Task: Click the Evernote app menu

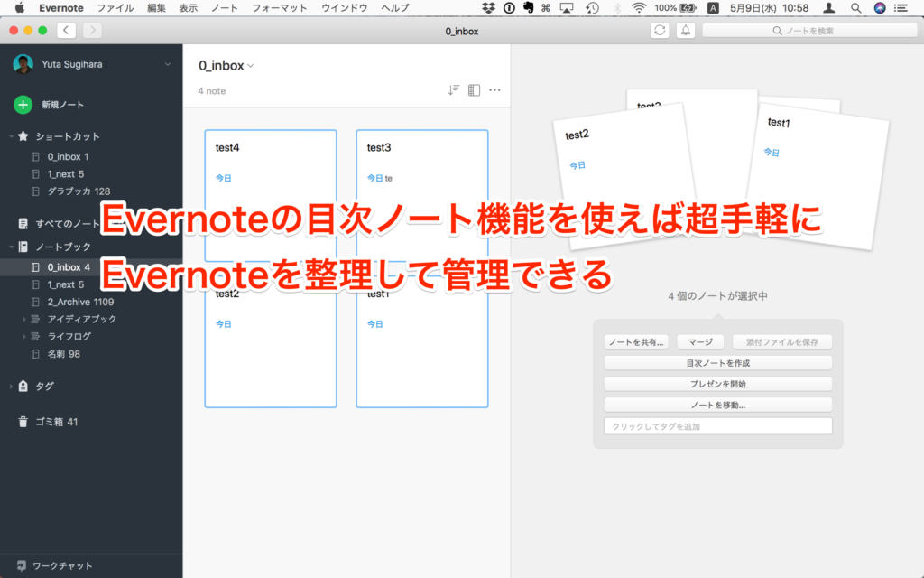Action: [61, 7]
